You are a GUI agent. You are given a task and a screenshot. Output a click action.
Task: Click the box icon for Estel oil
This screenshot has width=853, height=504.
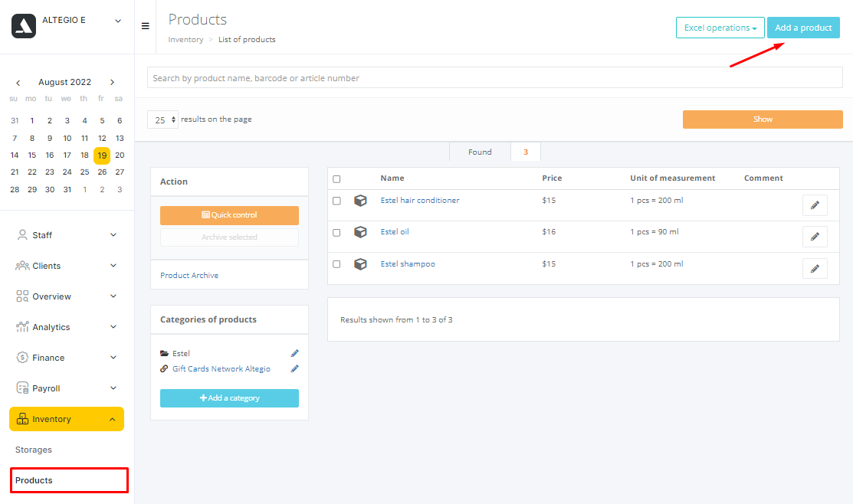[360, 232]
